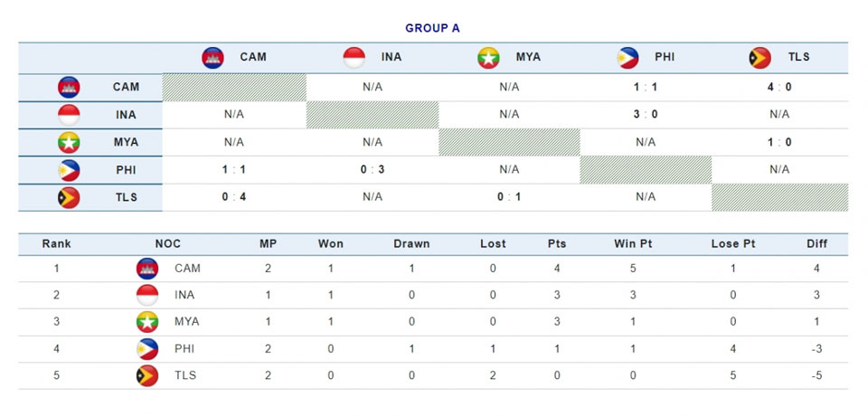Click the Diff column header
Image resolution: width=868 pixels, height=416 pixels.
(816, 244)
